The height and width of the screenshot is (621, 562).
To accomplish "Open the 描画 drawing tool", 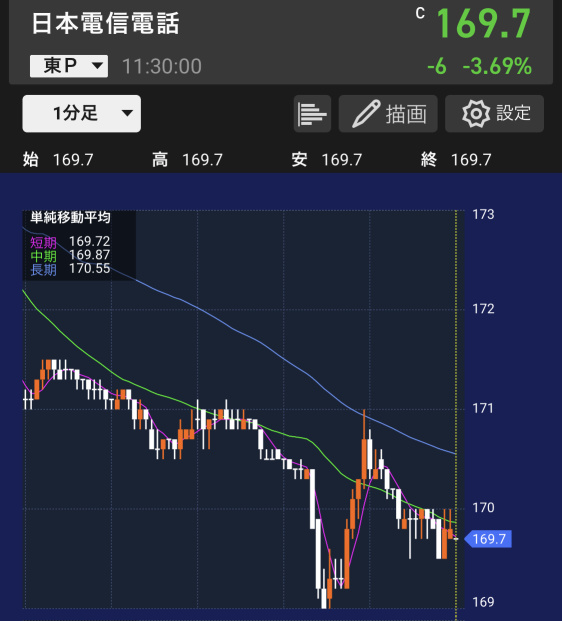I will tap(388, 114).
